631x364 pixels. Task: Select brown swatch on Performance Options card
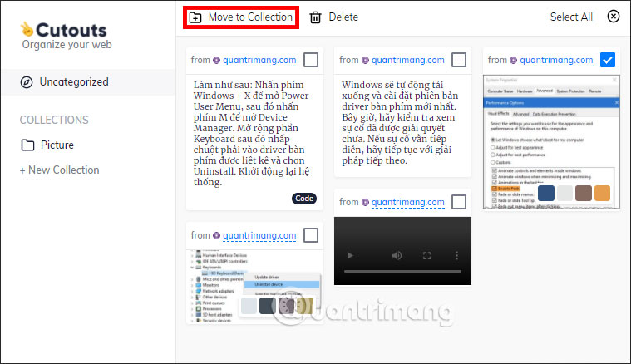pos(584,193)
